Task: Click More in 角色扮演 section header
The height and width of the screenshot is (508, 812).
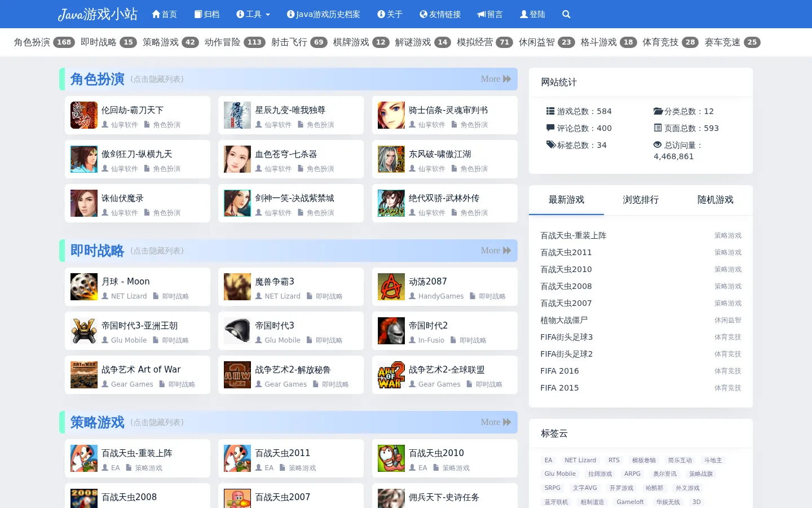Action: pos(496,79)
